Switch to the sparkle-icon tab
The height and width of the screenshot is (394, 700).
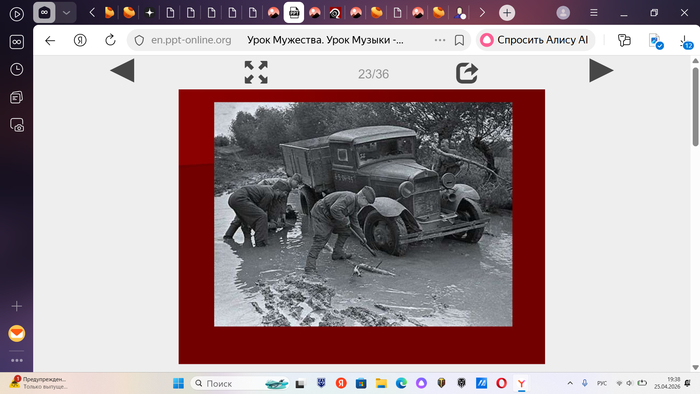point(150,13)
